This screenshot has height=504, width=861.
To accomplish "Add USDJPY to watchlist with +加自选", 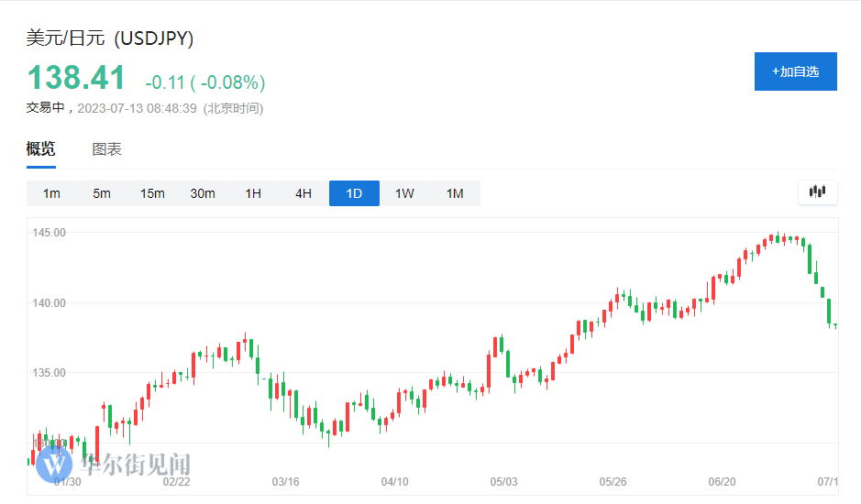I will pyautogui.click(x=795, y=71).
